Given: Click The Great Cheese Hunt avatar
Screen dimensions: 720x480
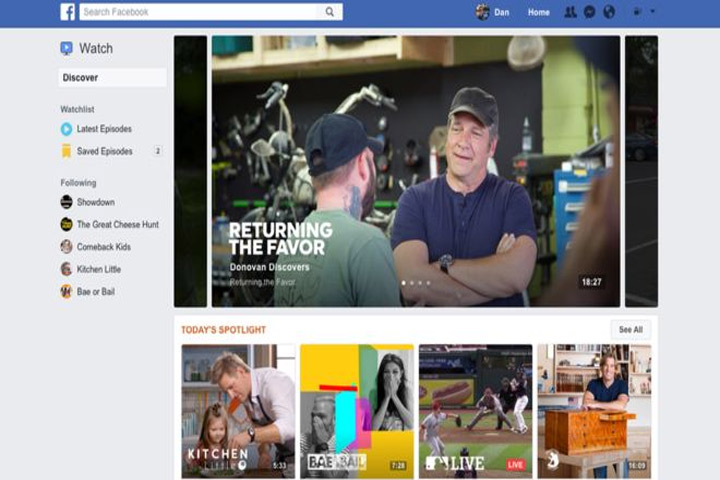Looking at the screenshot, I should point(66,224).
